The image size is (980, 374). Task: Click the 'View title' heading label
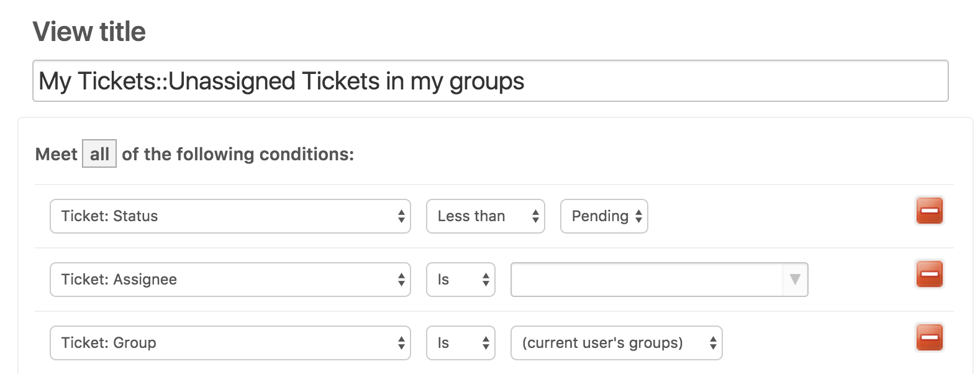[89, 32]
